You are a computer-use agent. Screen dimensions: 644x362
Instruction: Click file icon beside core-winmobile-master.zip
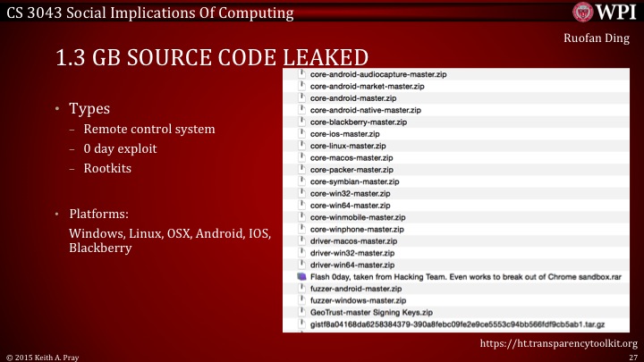pyautogui.click(x=302, y=216)
